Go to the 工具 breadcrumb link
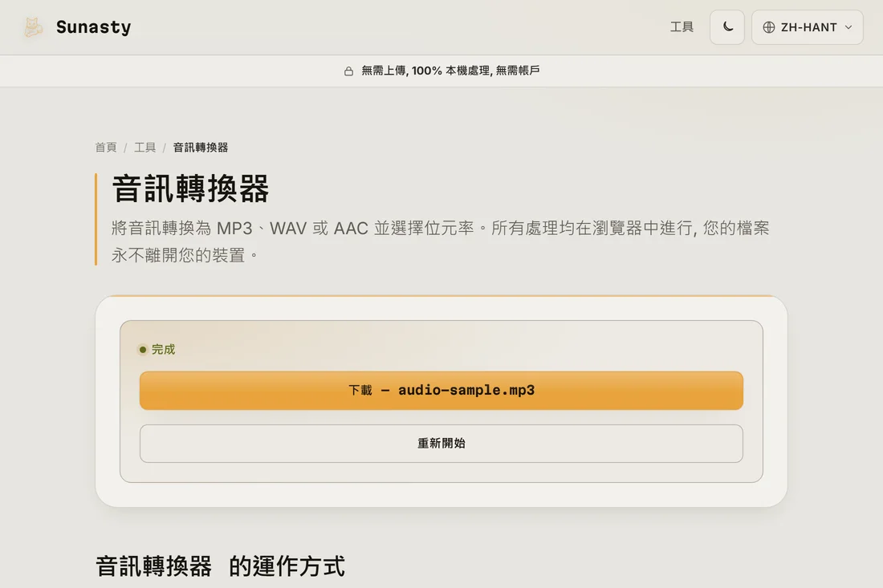The image size is (883, 588). (x=144, y=148)
